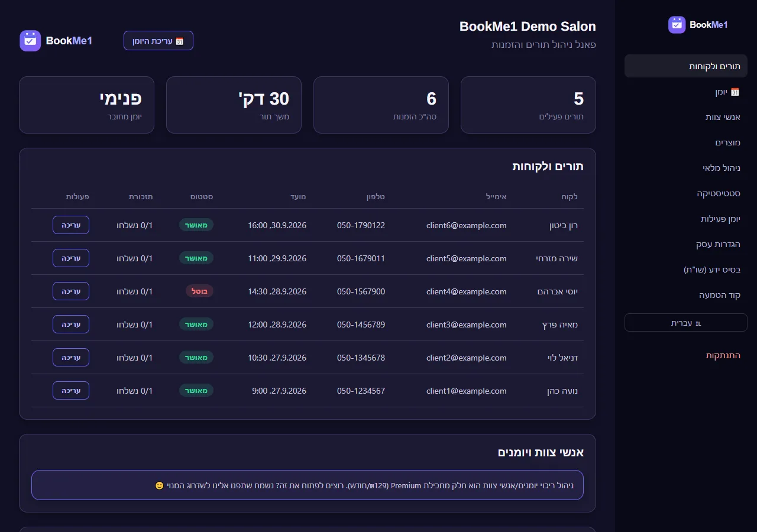
Task: Click the משך תור 30 דק' card
Action: (234, 105)
